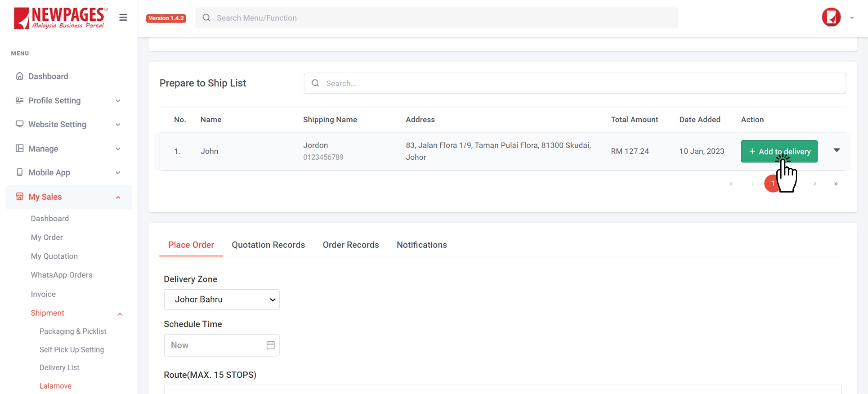Click the Date Added column header
Image resolution: width=868 pixels, height=394 pixels.
[700, 120]
